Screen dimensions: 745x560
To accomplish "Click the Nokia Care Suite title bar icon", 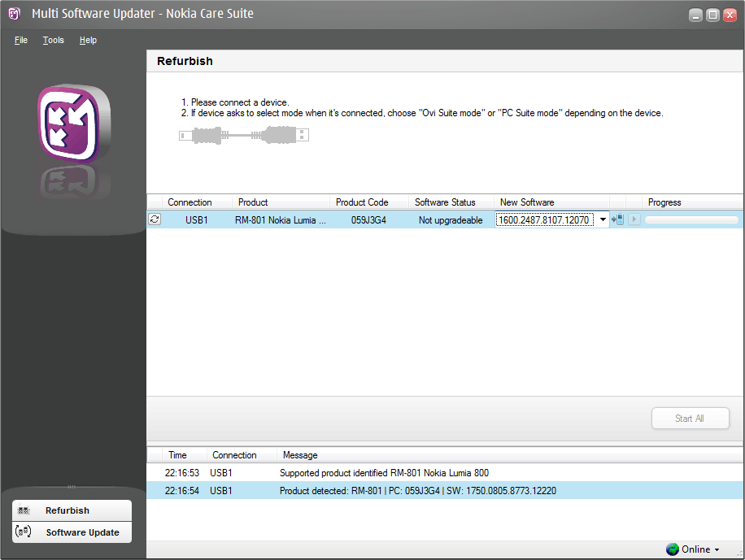I will point(15,14).
